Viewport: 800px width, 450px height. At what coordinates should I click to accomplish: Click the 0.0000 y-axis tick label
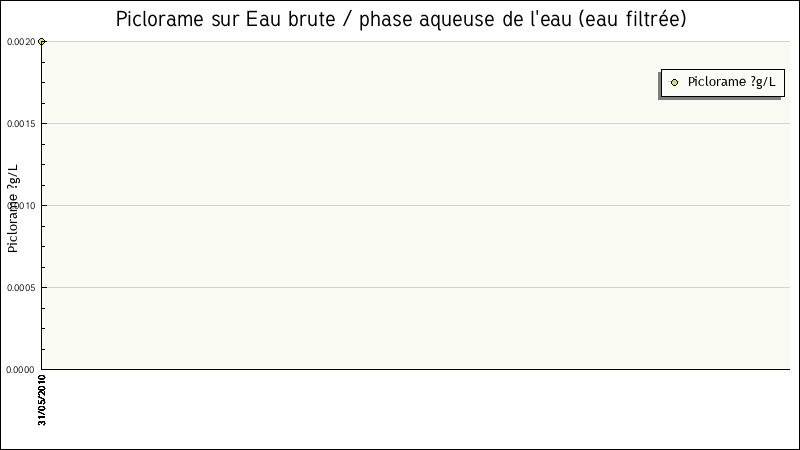click(20, 369)
